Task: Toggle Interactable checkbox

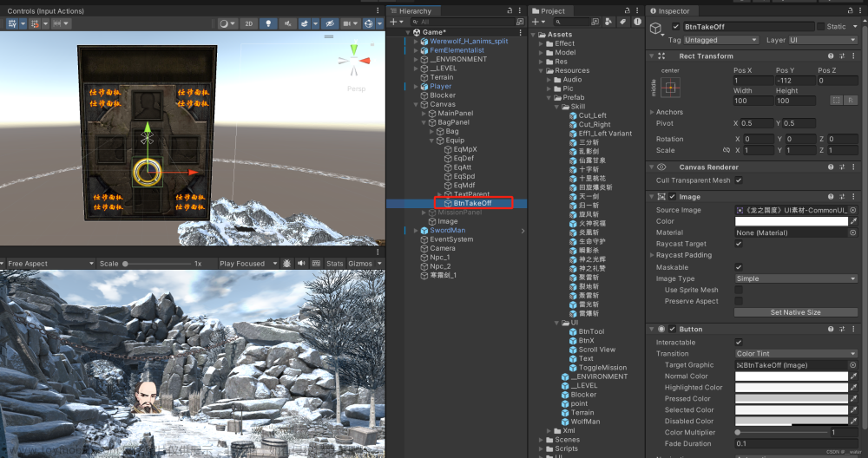Action: pyautogui.click(x=739, y=343)
